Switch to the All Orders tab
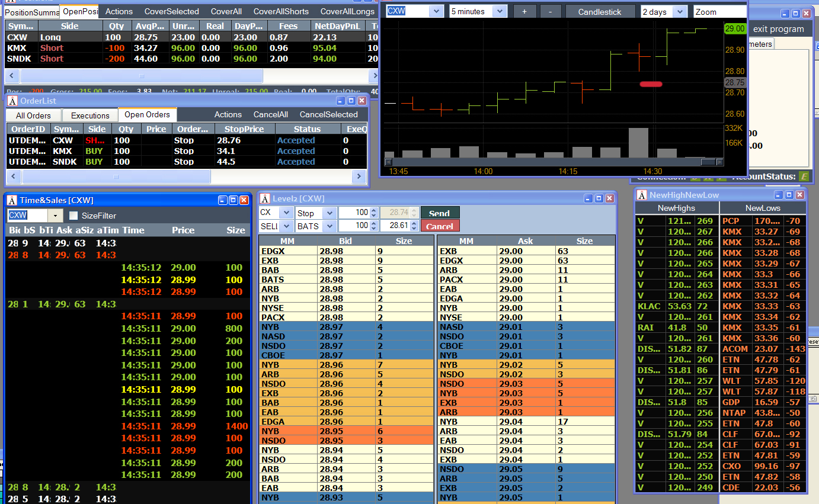 coord(33,115)
